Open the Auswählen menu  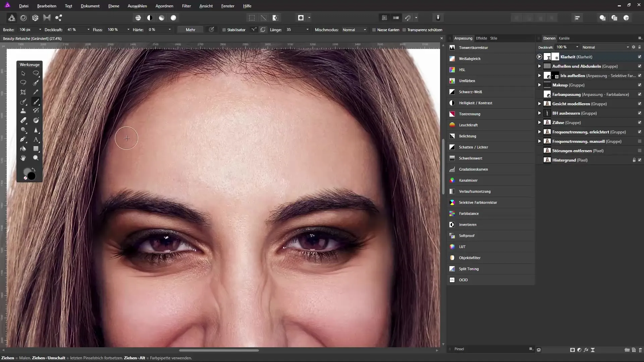(x=137, y=6)
